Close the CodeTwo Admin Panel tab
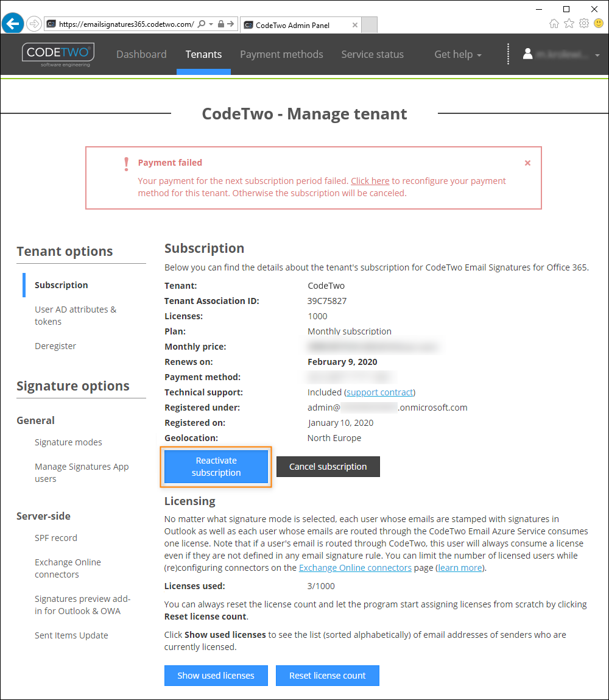Image resolution: width=609 pixels, height=700 pixels. [355, 25]
